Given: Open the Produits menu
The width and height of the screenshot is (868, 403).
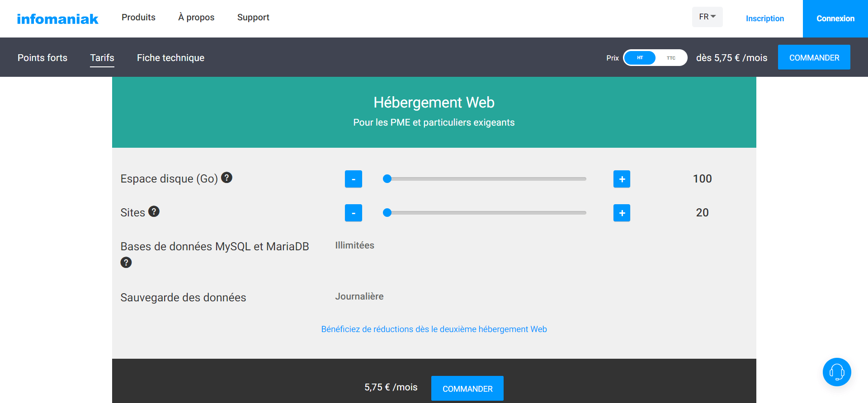Looking at the screenshot, I should (138, 17).
